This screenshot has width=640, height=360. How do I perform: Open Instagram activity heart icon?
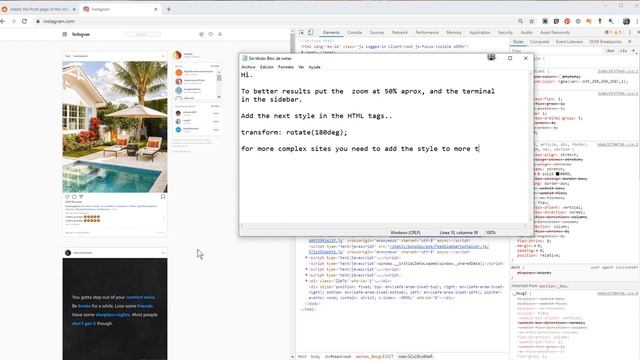[211, 34]
